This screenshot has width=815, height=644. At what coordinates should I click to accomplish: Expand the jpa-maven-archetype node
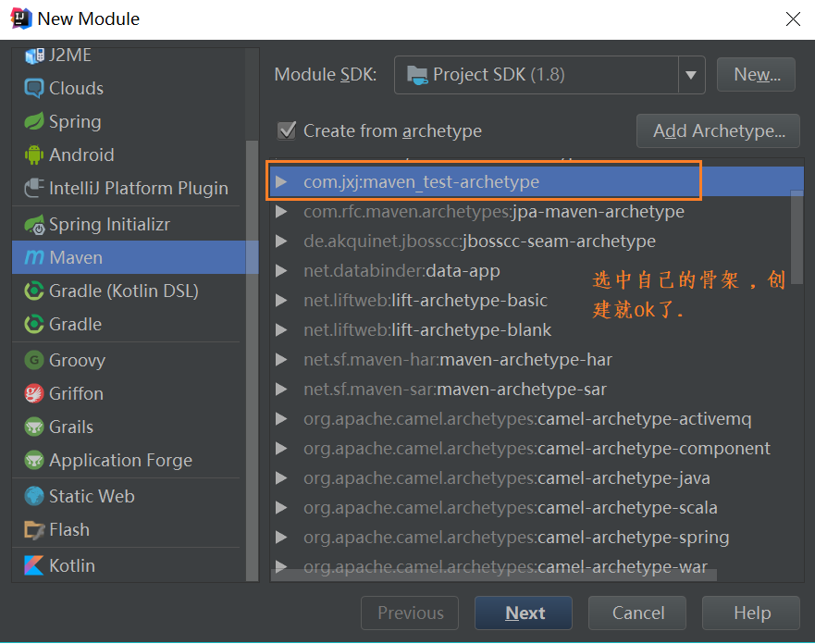pyautogui.click(x=281, y=212)
